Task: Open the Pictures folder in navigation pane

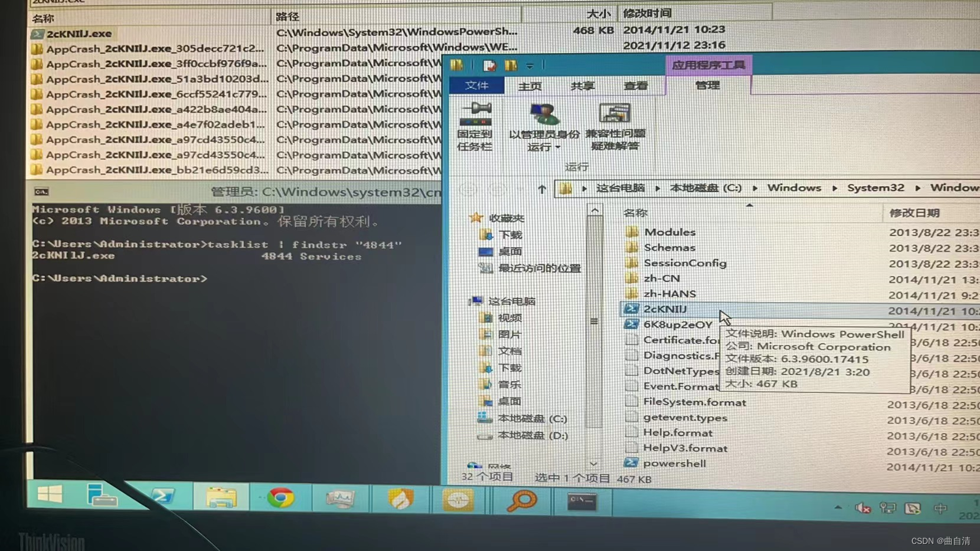Action: coord(502,334)
